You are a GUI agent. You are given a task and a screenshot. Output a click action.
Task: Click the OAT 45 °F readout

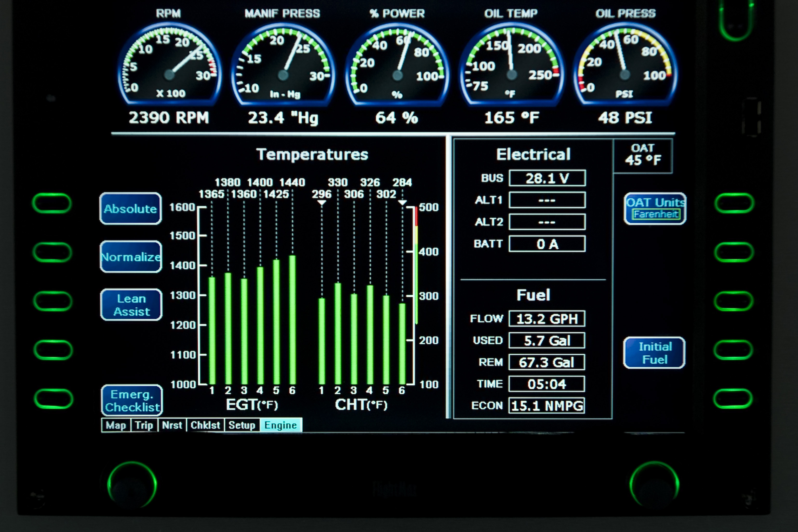(x=643, y=155)
